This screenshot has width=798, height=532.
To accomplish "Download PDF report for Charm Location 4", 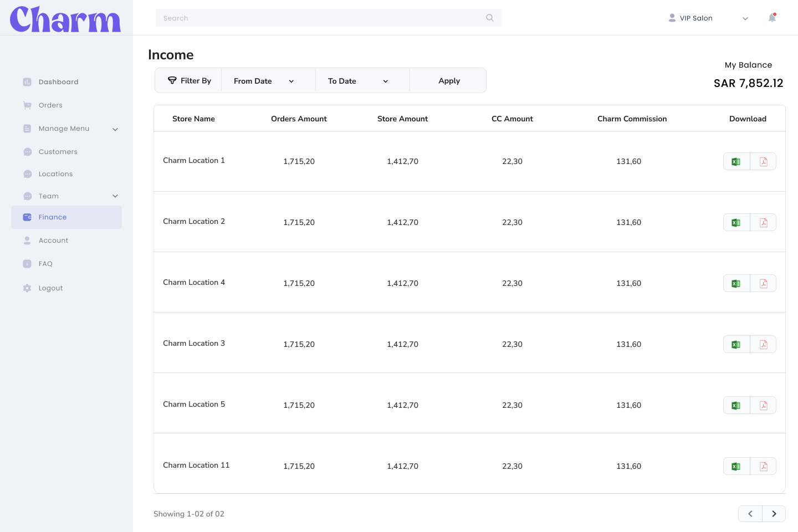I will (763, 283).
